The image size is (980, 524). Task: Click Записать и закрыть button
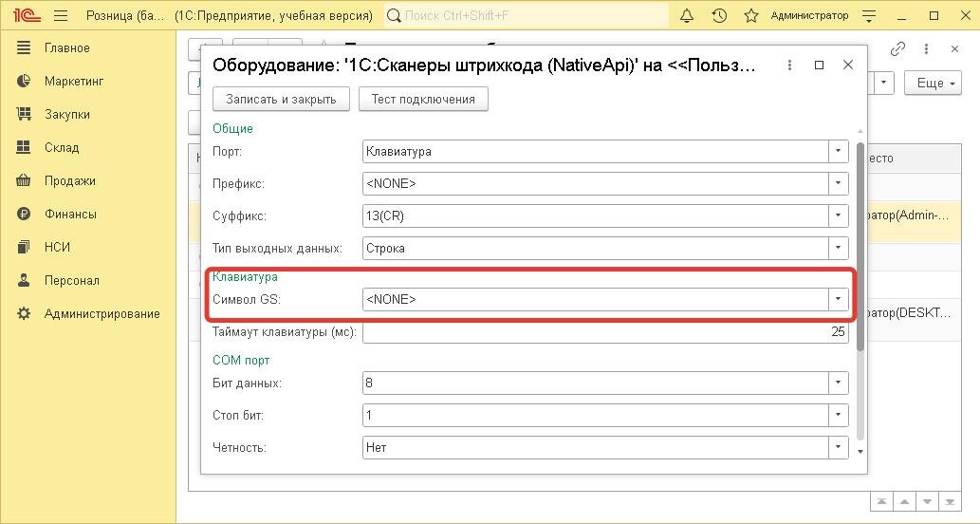click(x=281, y=99)
